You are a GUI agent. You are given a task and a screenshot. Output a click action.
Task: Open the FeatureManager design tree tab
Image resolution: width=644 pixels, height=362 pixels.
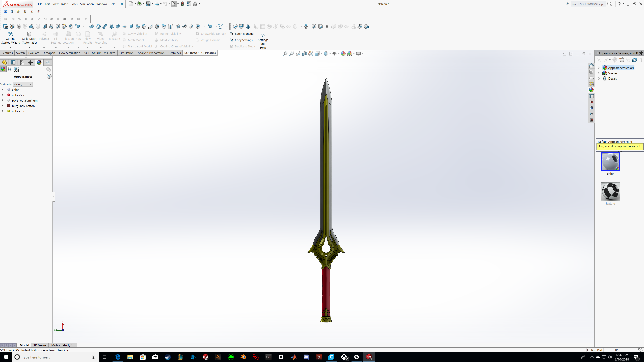[x=5, y=63]
